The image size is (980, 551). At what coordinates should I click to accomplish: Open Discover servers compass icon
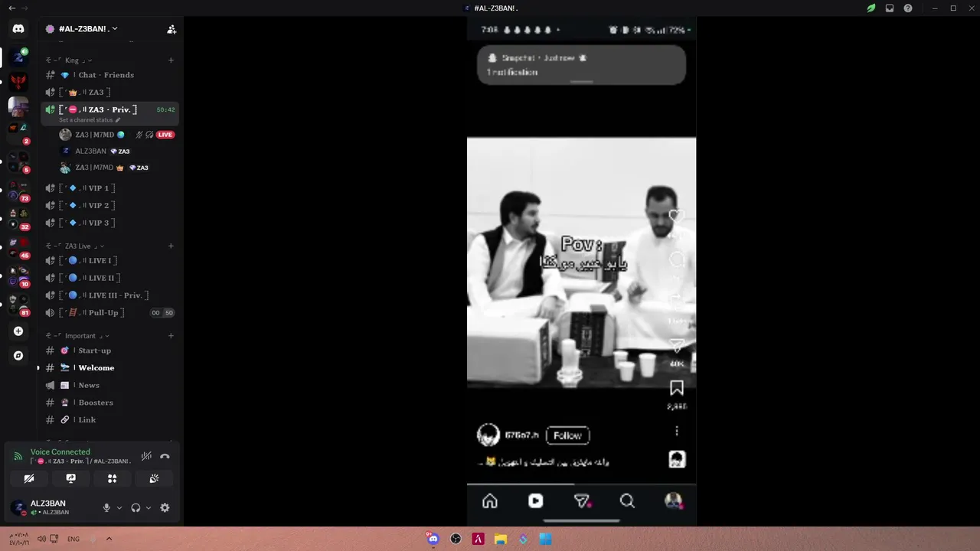click(x=18, y=356)
